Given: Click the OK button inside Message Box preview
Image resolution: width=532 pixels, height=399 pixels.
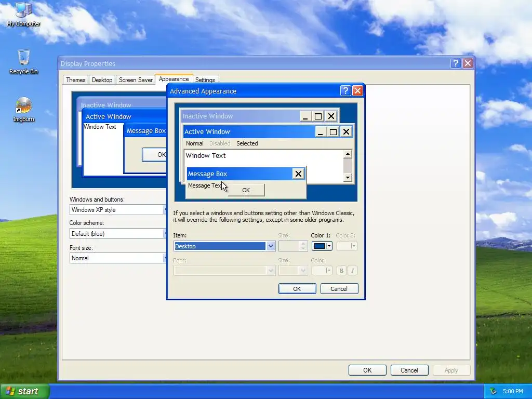Looking at the screenshot, I should [246, 190].
